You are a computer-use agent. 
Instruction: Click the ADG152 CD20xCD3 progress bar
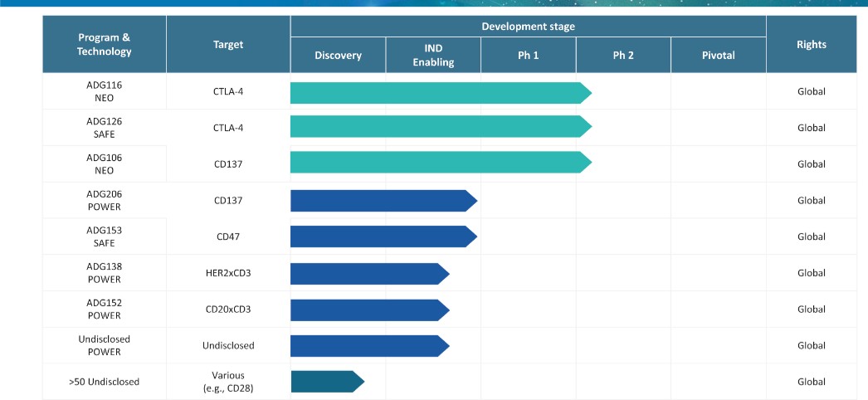click(370, 310)
